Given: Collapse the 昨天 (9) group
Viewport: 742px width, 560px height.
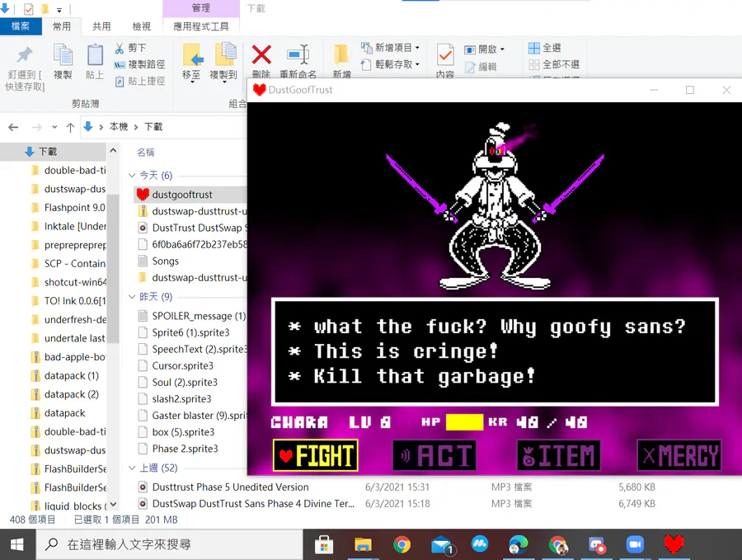Looking at the screenshot, I should tap(132, 297).
